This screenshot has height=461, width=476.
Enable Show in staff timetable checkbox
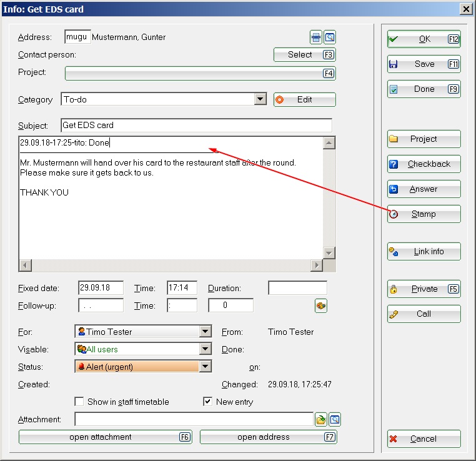(79, 402)
